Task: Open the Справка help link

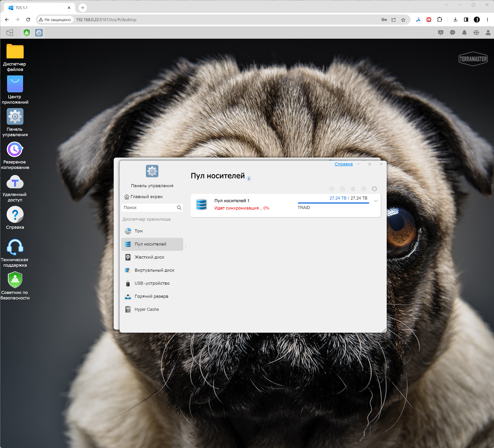Action: pos(343,164)
